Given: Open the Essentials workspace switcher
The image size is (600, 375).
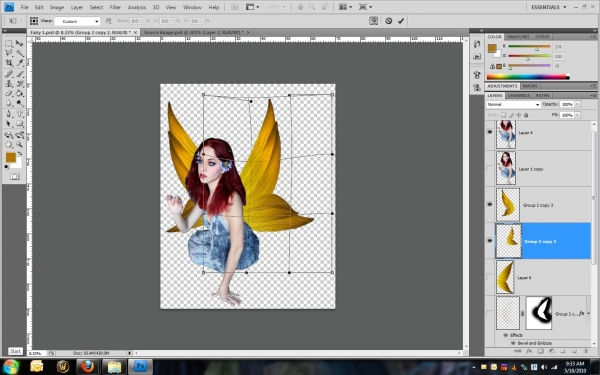Looking at the screenshot, I should pos(548,7).
